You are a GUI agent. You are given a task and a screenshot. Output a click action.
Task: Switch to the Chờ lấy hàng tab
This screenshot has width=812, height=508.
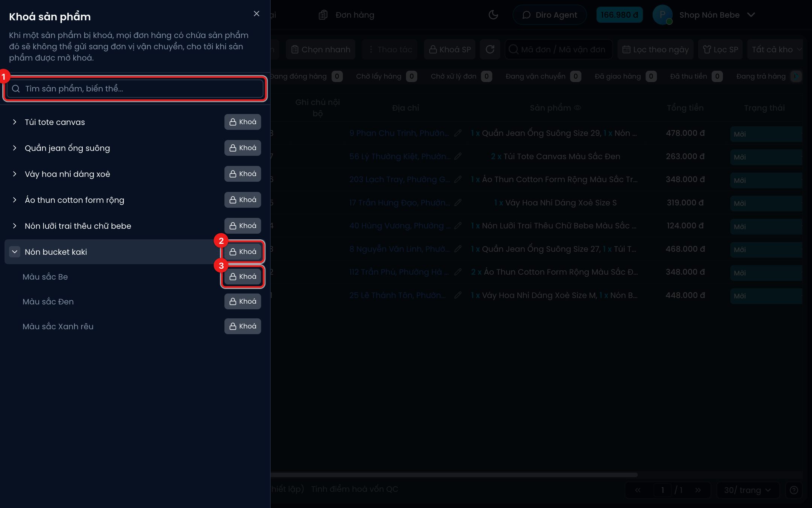pyautogui.click(x=386, y=76)
